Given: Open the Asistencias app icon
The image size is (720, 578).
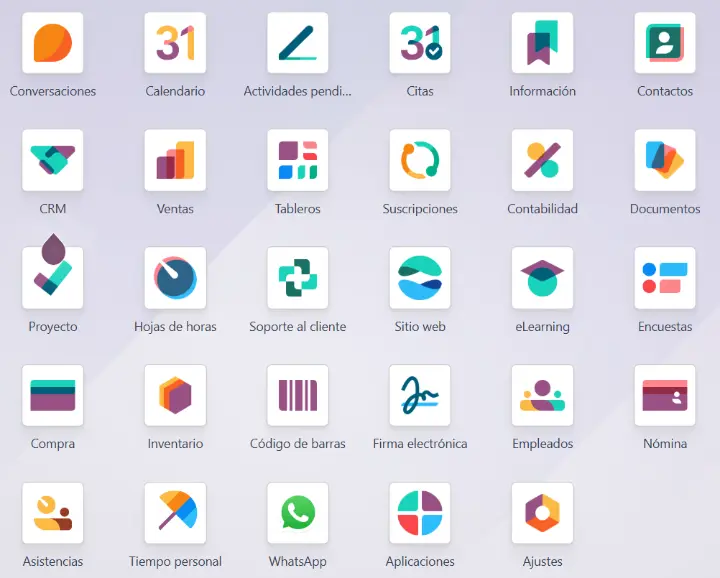Looking at the screenshot, I should point(53,513).
